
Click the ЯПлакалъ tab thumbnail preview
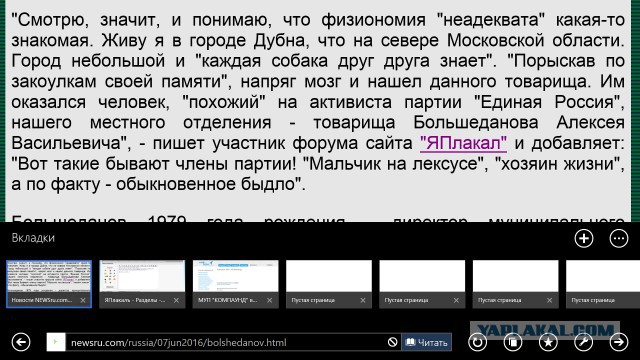142,276
